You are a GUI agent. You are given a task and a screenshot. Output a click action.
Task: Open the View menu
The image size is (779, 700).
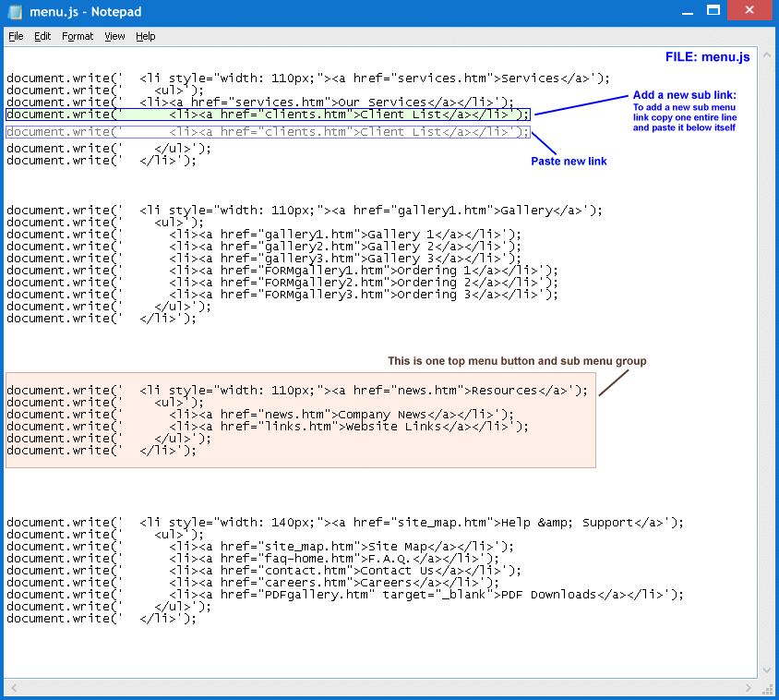pyautogui.click(x=114, y=36)
